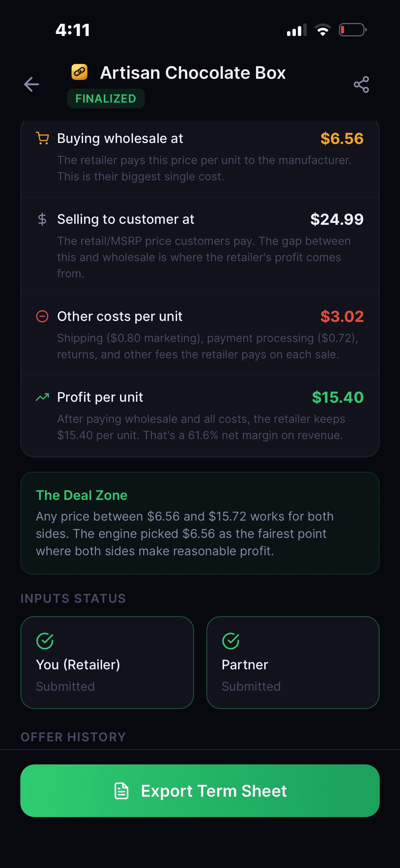Image resolution: width=400 pixels, height=868 pixels.
Task: Select the dollar sign icon next to selling price
Action: [x=42, y=219]
